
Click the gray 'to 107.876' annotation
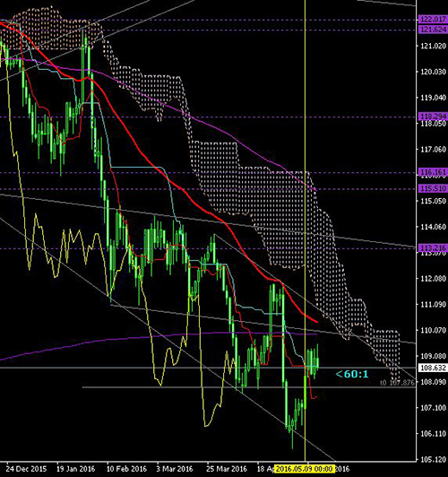(397, 383)
